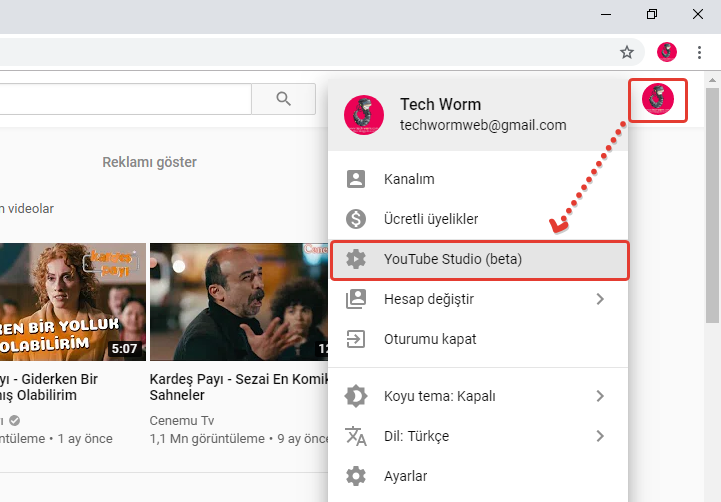
Task: Expand the Koyu tema chevron
Action: point(600,396)
